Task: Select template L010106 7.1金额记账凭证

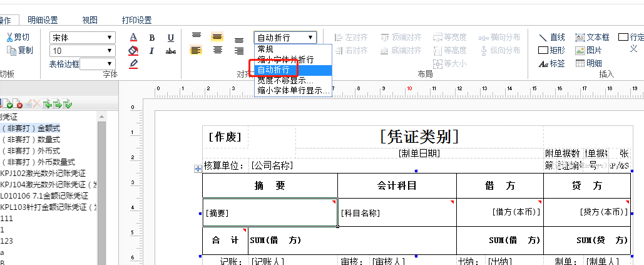Action: [44, 195]
